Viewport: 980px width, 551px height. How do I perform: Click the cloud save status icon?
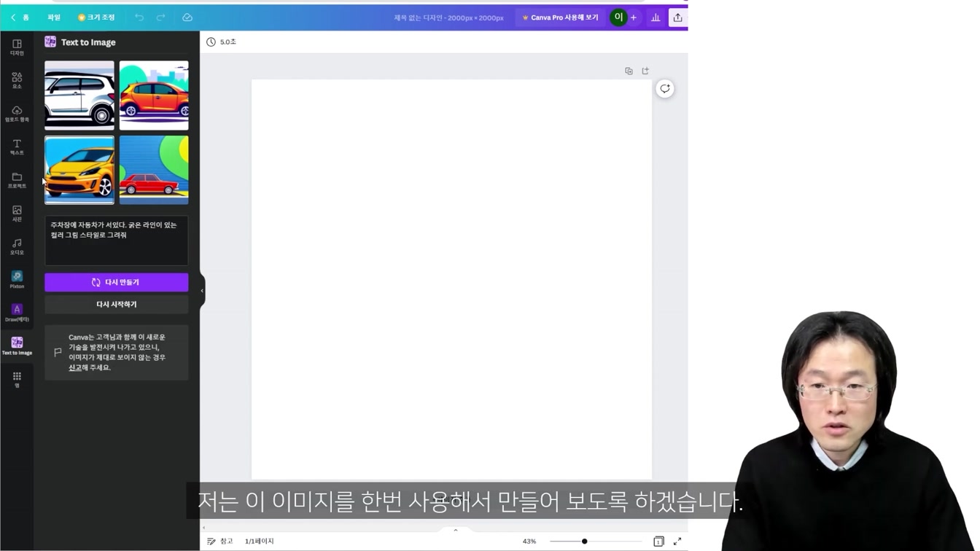click(187, 17)
